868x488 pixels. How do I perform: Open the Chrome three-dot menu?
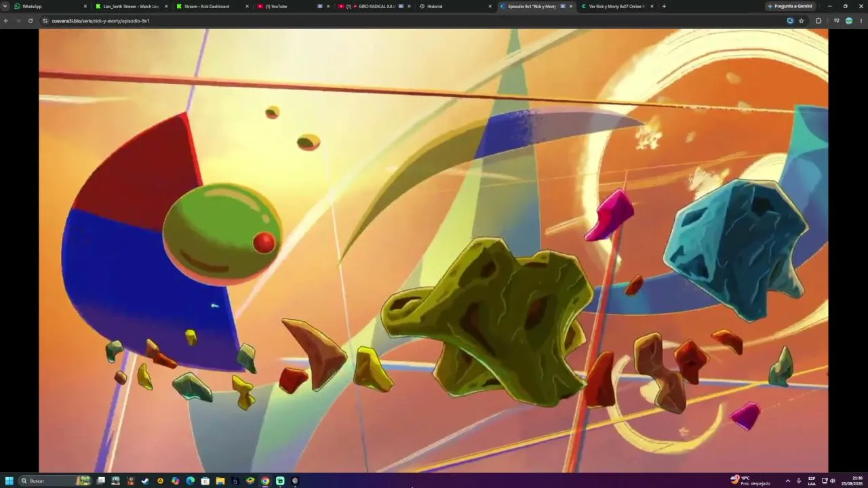tap(861, 21)
